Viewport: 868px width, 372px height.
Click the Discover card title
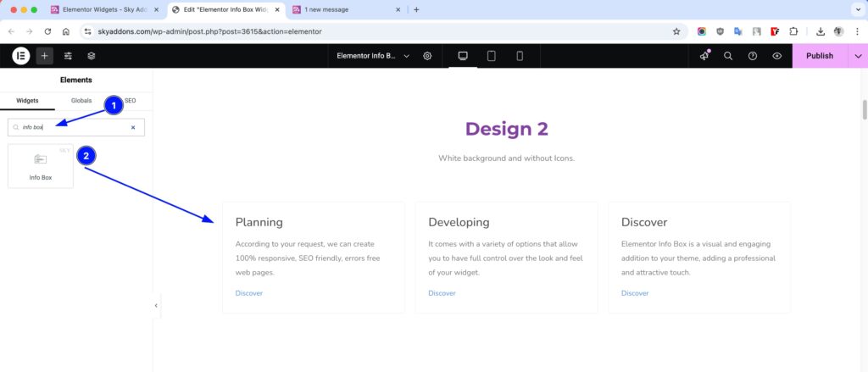[x=644, y=222]
